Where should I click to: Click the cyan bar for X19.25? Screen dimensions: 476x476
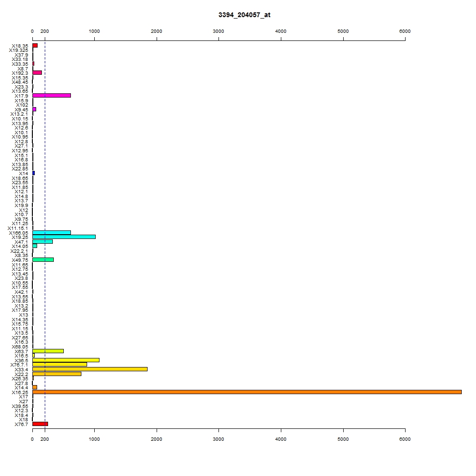pyautogui.click(x=64, y=237)
